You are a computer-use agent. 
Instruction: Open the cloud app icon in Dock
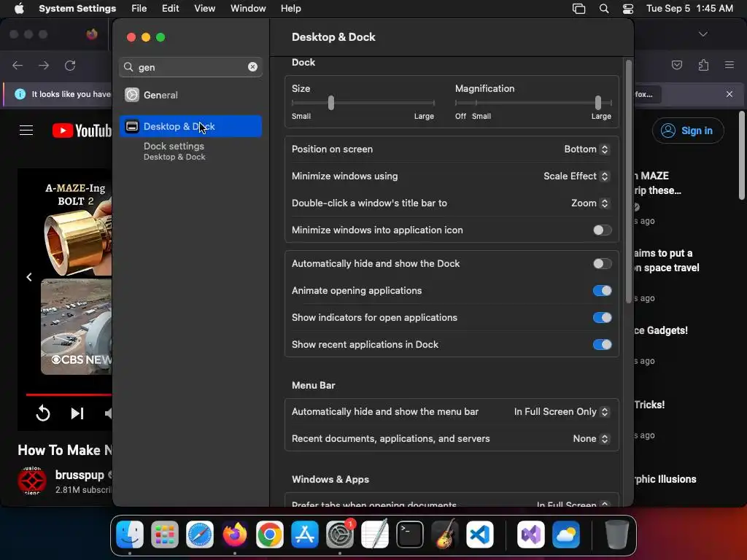click(x=566, y=534)
